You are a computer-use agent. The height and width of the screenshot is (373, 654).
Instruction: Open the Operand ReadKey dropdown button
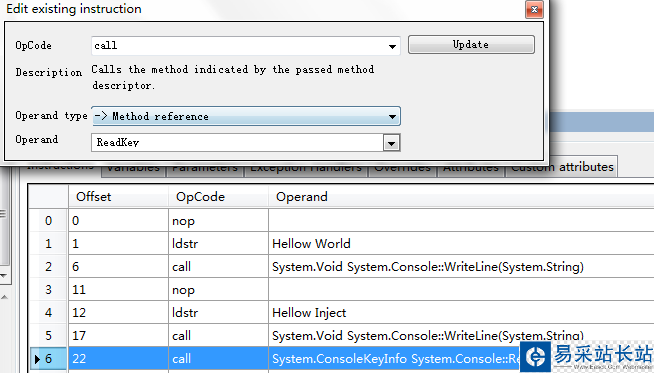pos(391,143)
